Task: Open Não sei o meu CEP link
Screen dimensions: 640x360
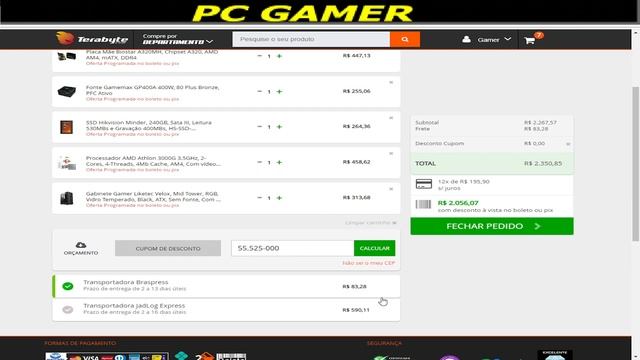Action: pos(369,263)
